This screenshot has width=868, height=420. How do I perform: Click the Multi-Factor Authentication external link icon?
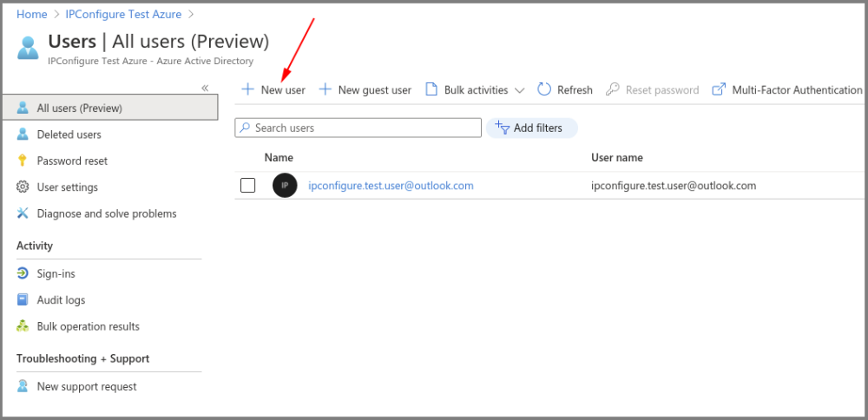(719, 89)
